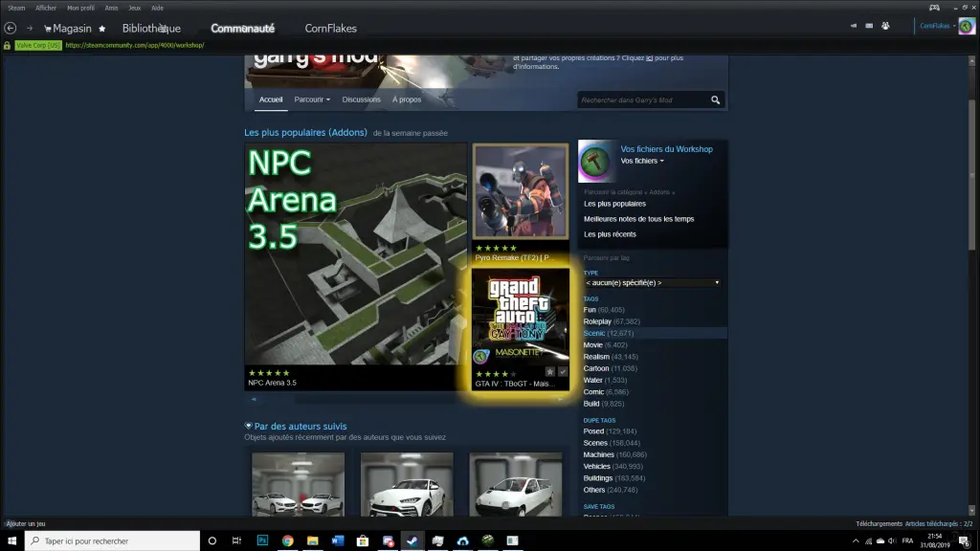
Task: Open the friends list icon
Action: point(885,26)
